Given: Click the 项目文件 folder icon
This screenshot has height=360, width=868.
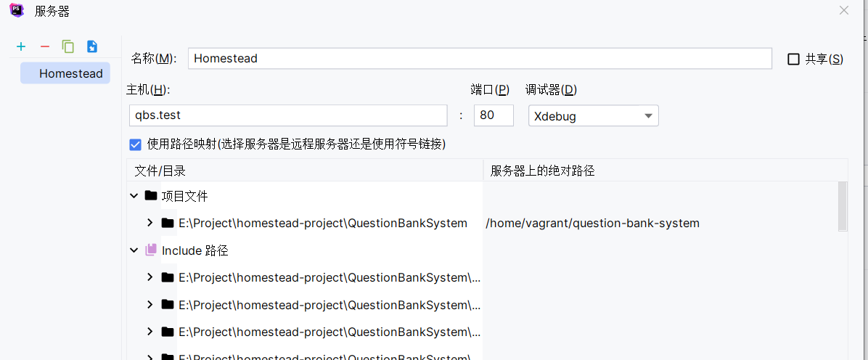Looking at the screenshot, I should 150,195.
